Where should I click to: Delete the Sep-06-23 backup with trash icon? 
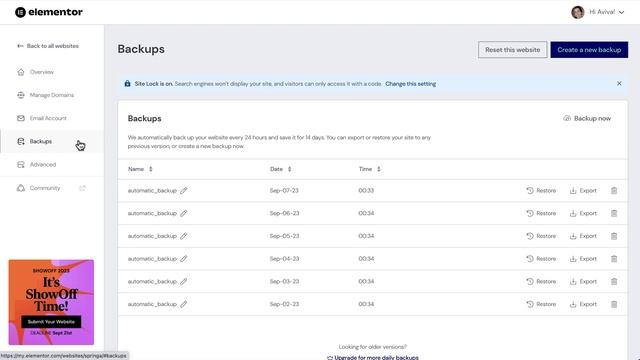pos(614,213)
